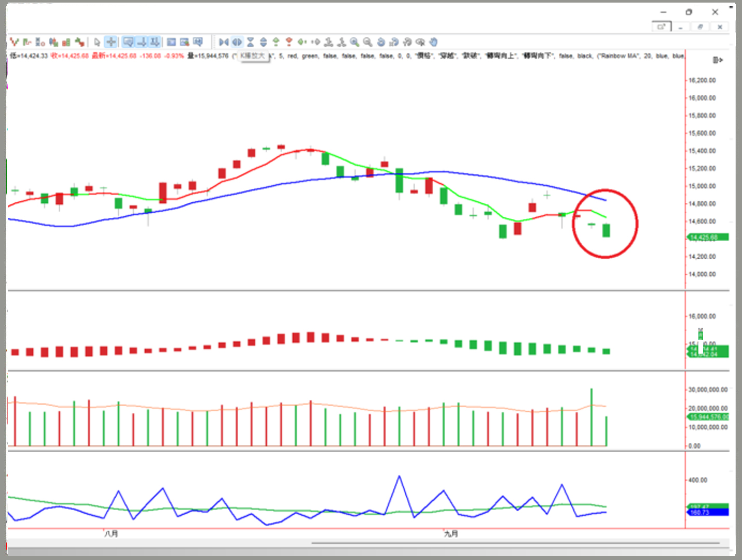Click the price axis shift-right arrow icon
Viewport: 742px width, 560px height.
[718, 60]
